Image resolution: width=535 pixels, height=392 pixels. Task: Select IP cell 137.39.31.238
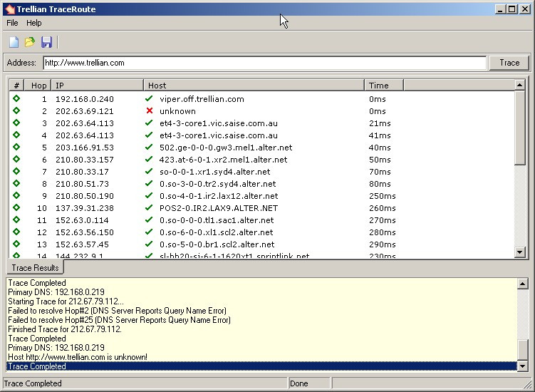[85, 208]
